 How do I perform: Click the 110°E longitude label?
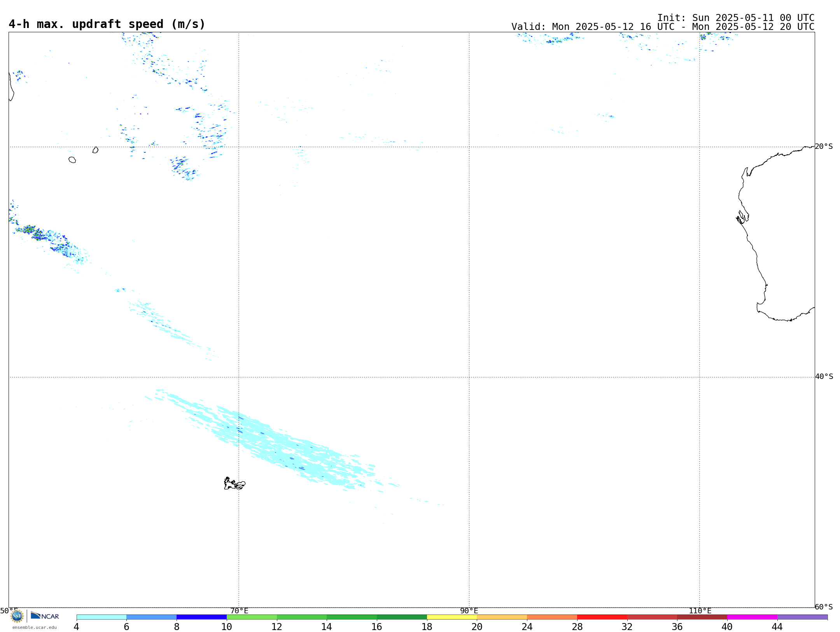[700, 611]
